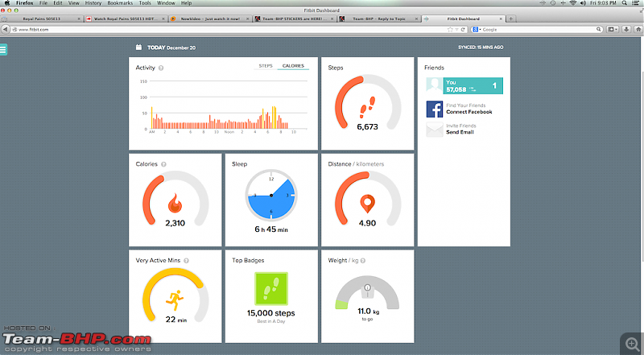Open the Edit menu
Image resolution: width=644 pixels, height=355 pixels.
(x=58, y=3)
